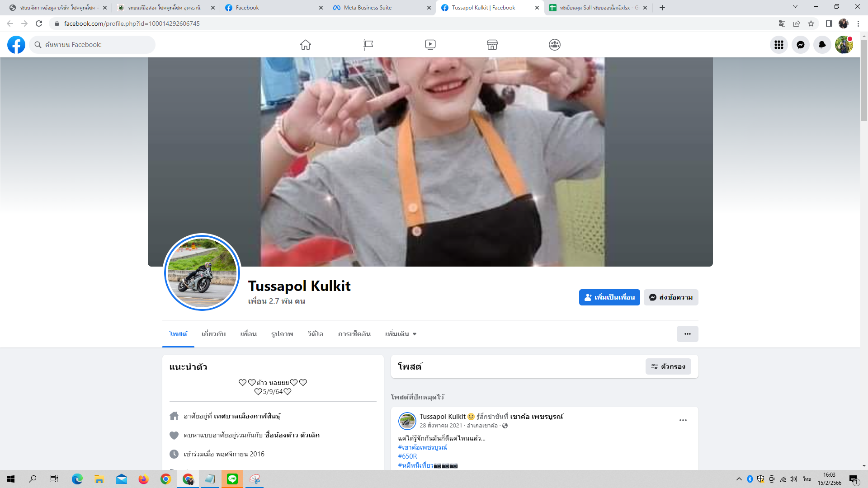Open the Pages flag icon
Screen dimensions: 868x488
tap(368, 45)
